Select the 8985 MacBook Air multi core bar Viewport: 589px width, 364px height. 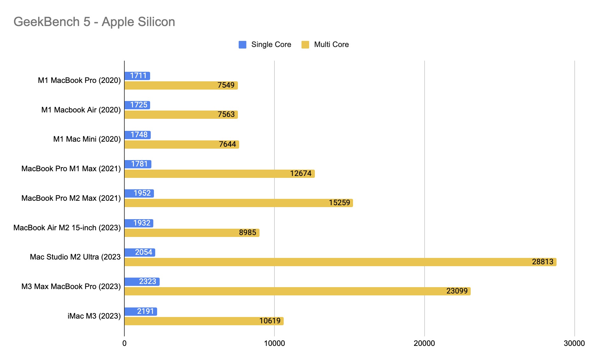click(x=192, y=233)
